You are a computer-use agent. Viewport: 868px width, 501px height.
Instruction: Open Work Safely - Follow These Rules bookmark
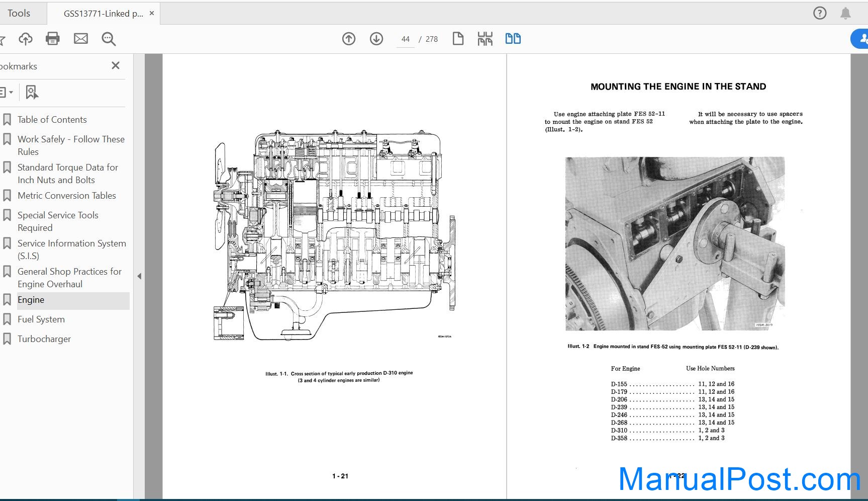71,145
